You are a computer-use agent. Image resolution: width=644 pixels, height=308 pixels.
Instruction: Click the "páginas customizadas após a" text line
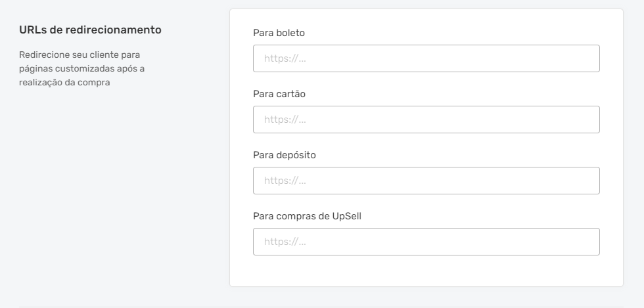coord(81,68)
